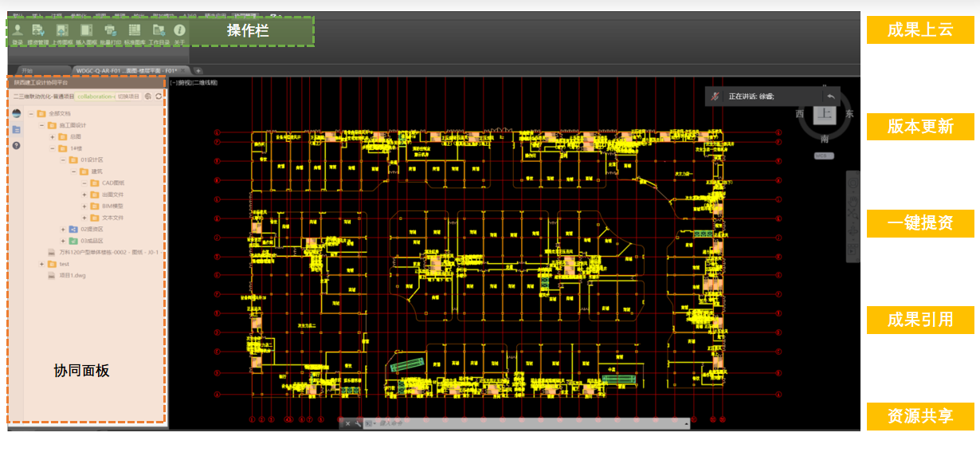980x460 pixels.
Task: Click the 插入图框 insert frame icon
Action: tap(86, 31)
